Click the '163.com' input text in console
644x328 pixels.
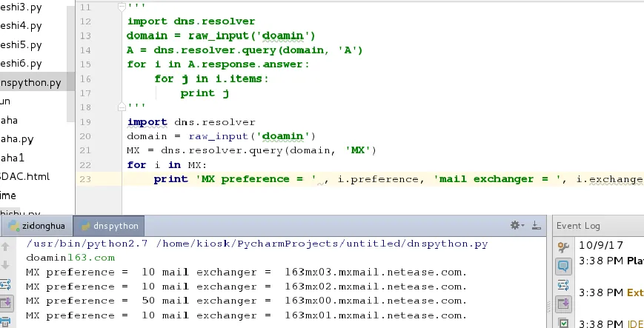click(x=90, y=258)
